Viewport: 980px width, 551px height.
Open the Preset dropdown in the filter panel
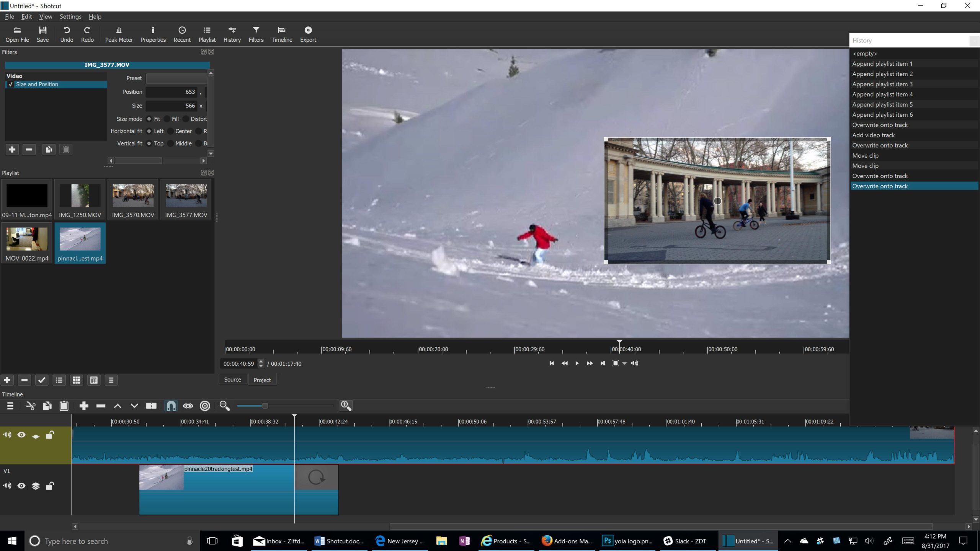tap(176, 78)
